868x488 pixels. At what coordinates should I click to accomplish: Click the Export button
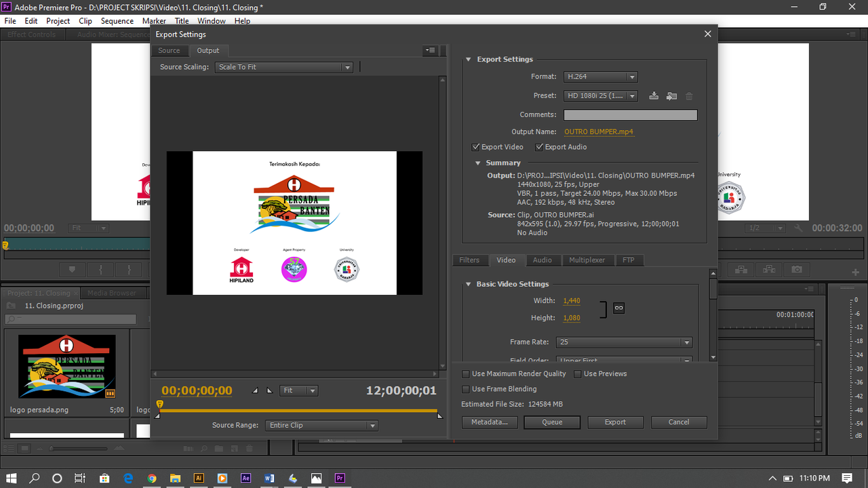(x=615, y=422)
